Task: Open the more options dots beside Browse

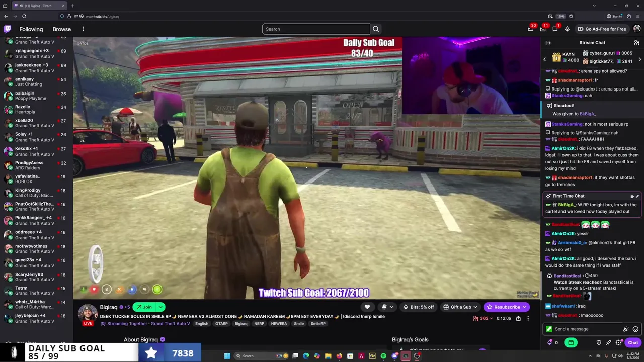Action: click(x=83, y=29)
